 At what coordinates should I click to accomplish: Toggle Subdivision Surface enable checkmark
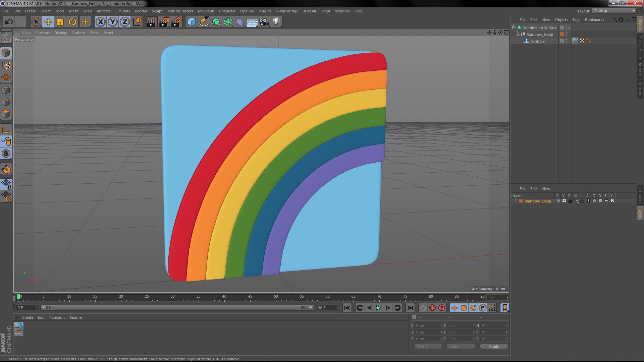tap(569, 28)
